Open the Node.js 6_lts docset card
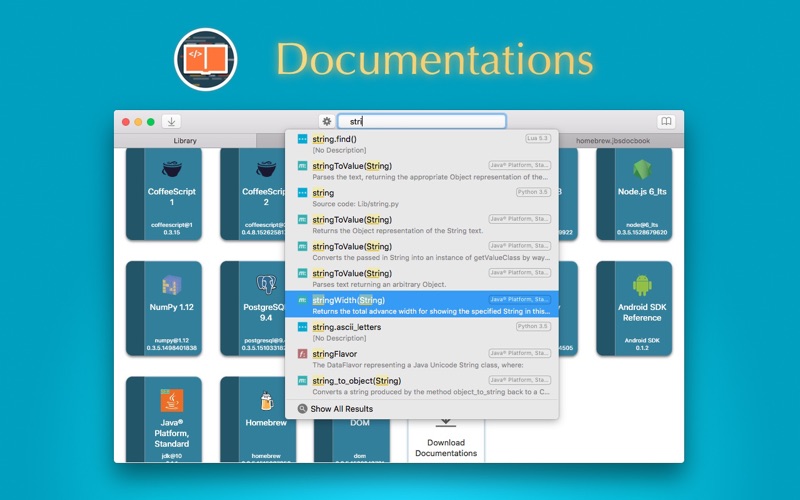Image resolution: width=800 pixels, height=500 pixels. point(634,194)
